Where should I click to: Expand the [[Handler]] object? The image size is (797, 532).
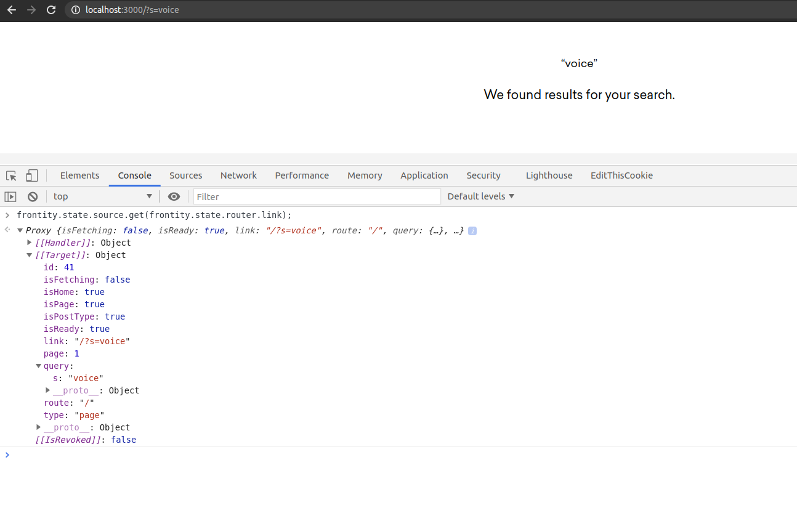29,243
